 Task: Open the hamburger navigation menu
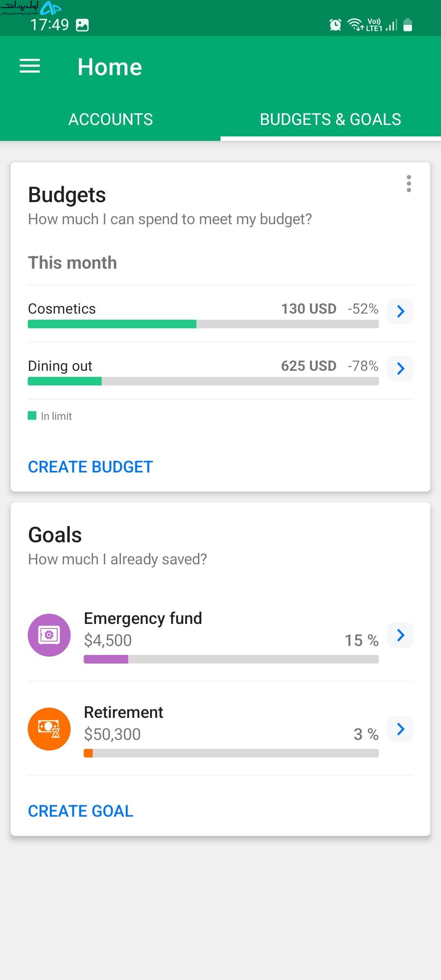[x=30, y=66]
